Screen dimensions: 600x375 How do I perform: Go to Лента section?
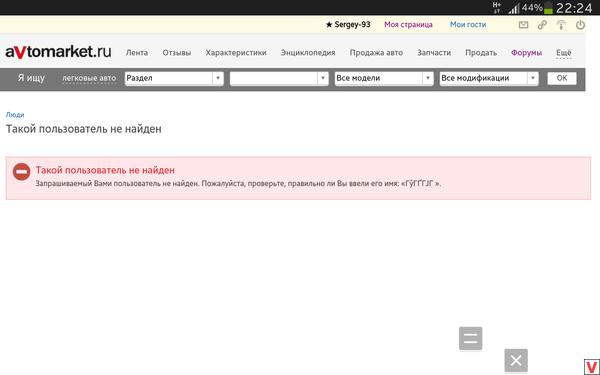coord(137,53)
